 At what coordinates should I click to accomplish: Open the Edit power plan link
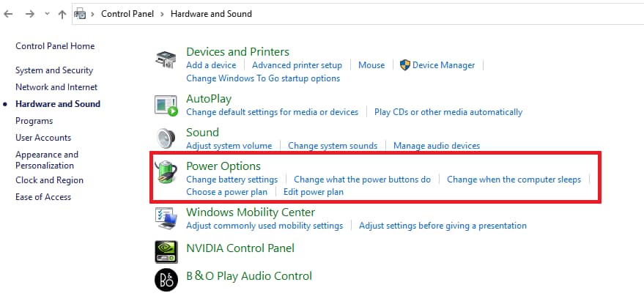coord(314,192)
